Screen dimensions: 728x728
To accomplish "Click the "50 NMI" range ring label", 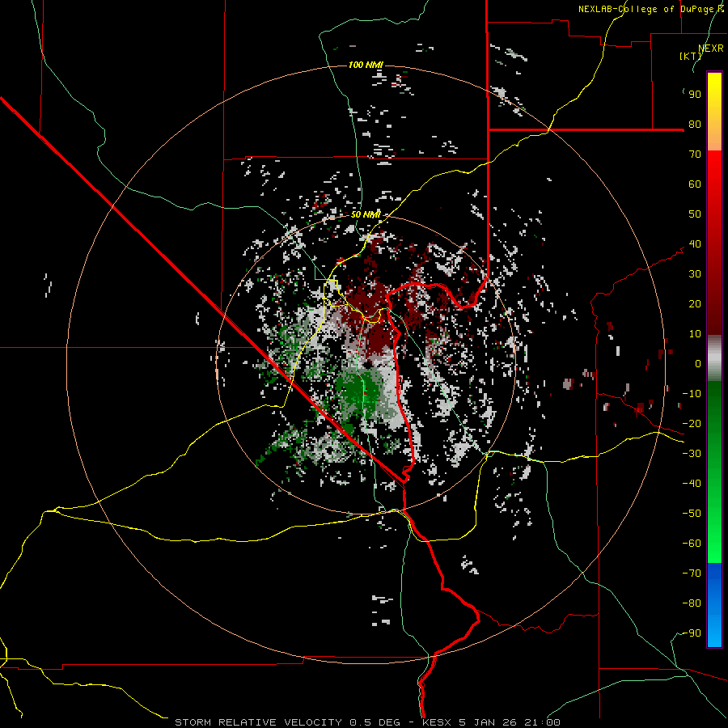I will [x=366, y=214].
